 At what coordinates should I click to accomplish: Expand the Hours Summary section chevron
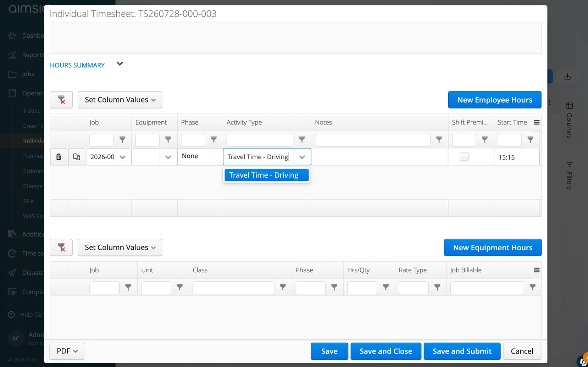point(120,64)
